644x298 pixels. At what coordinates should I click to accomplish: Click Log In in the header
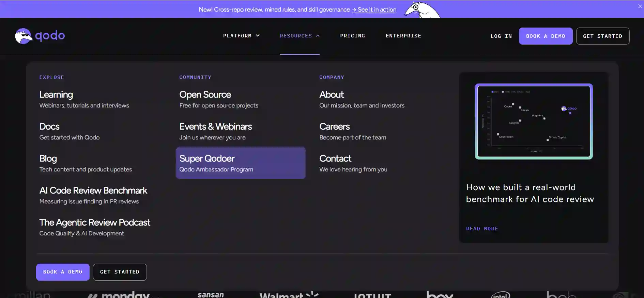coord(501,36)
